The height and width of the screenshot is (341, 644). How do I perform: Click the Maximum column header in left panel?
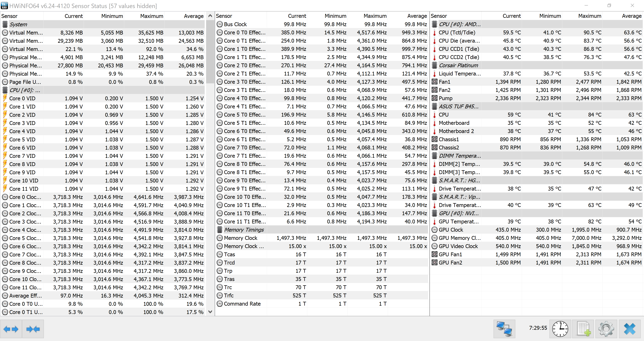[152, 16]
